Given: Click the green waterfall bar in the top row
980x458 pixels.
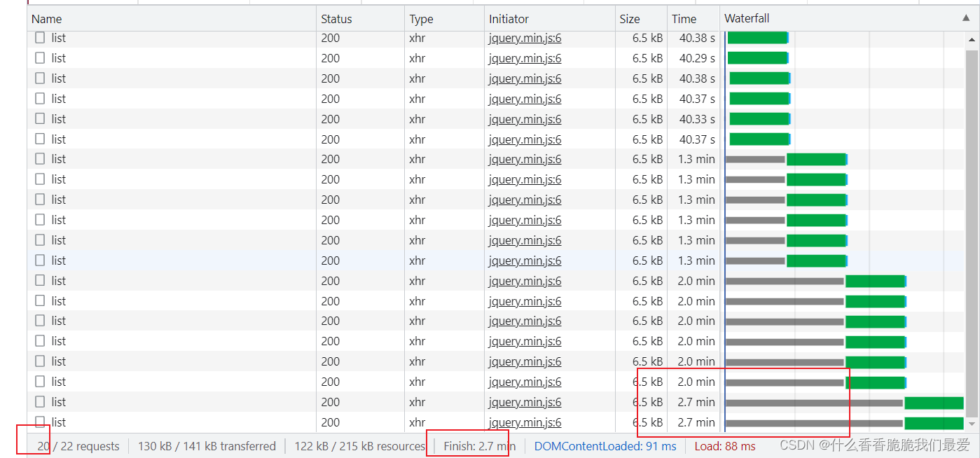Looking at the screenshot, I should [757, 38].
